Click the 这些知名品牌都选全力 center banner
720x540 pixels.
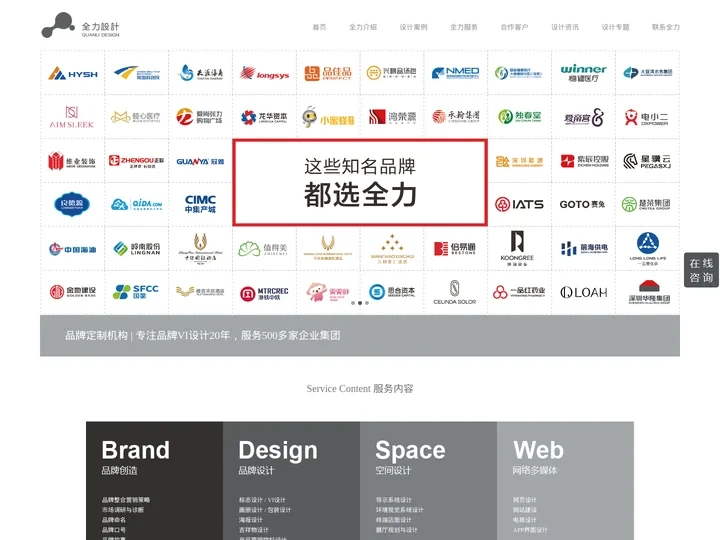coord(360,183)
